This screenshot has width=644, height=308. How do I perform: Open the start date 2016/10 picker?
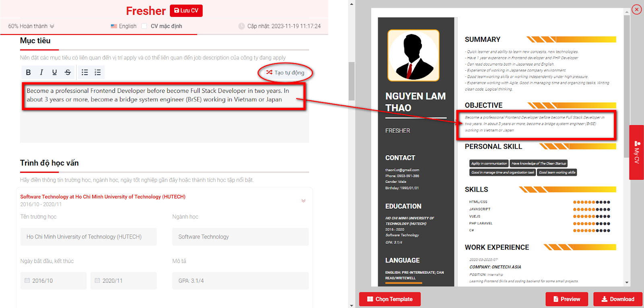tap(54, 281)
